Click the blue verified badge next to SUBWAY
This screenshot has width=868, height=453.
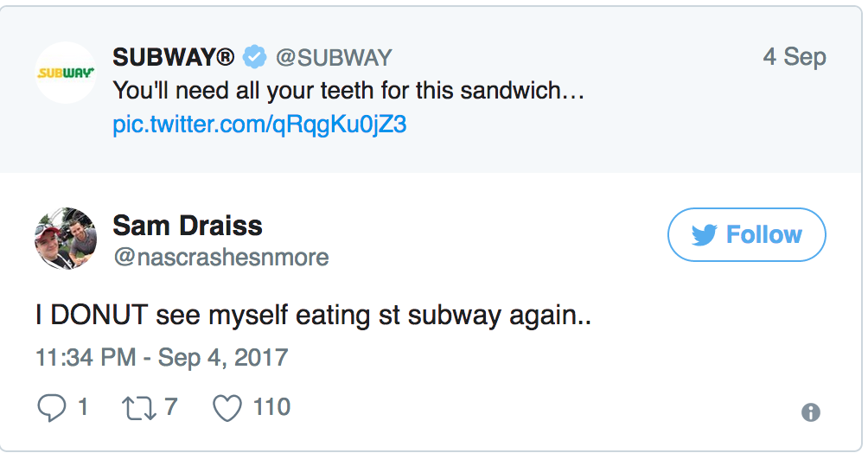click(x=254, y=58)
